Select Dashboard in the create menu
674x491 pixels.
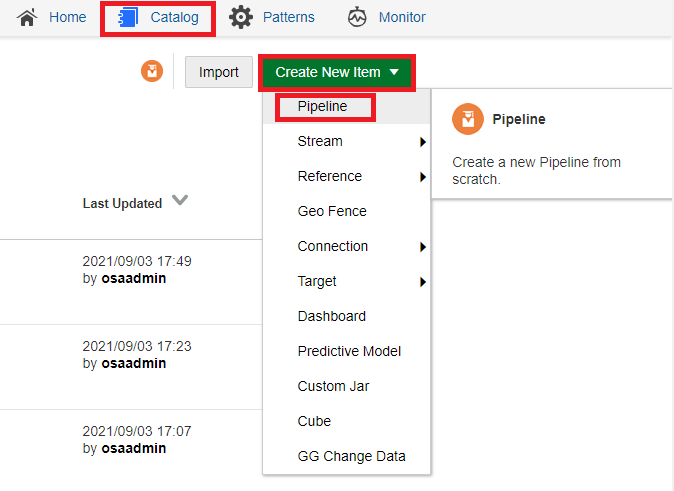click(x=332, y=316)
